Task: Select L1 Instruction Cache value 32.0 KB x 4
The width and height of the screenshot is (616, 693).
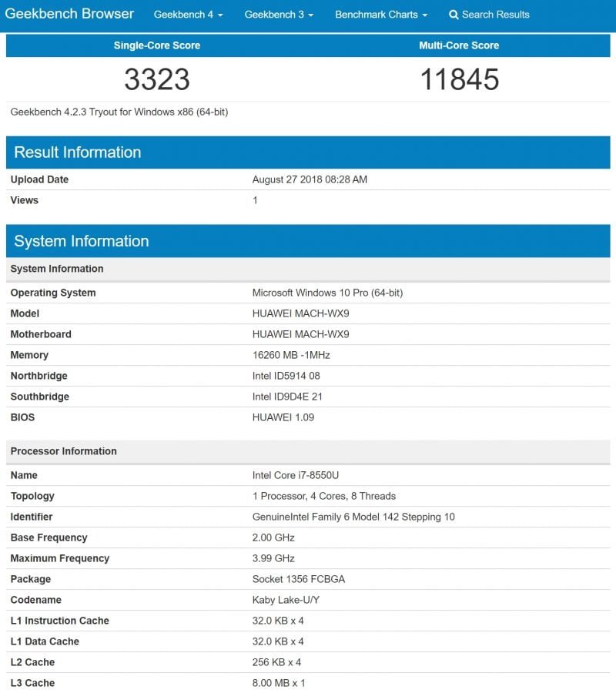Action: point(278,621)
